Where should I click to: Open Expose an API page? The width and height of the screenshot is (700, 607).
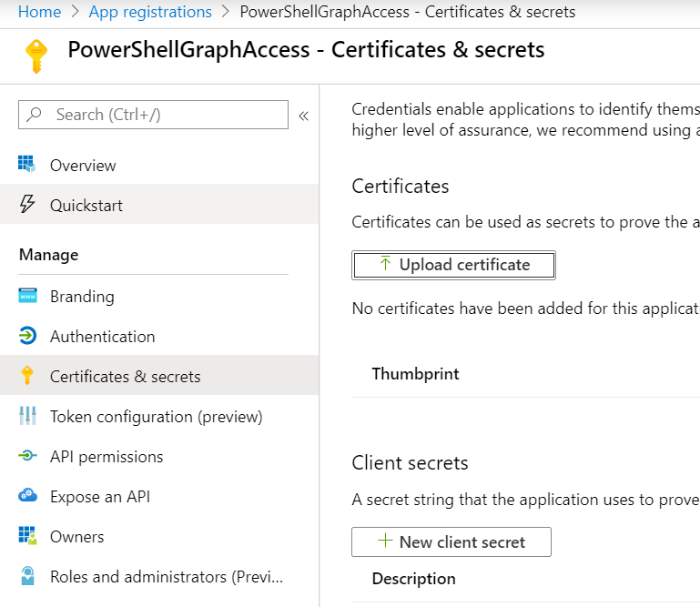[x=159, y=497]
